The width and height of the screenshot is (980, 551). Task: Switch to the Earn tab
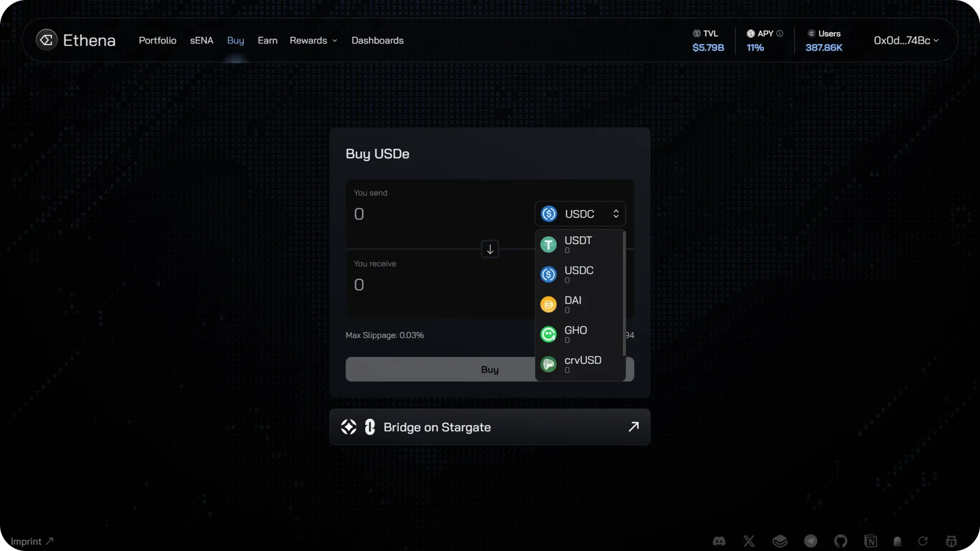(x=268, y=40)
